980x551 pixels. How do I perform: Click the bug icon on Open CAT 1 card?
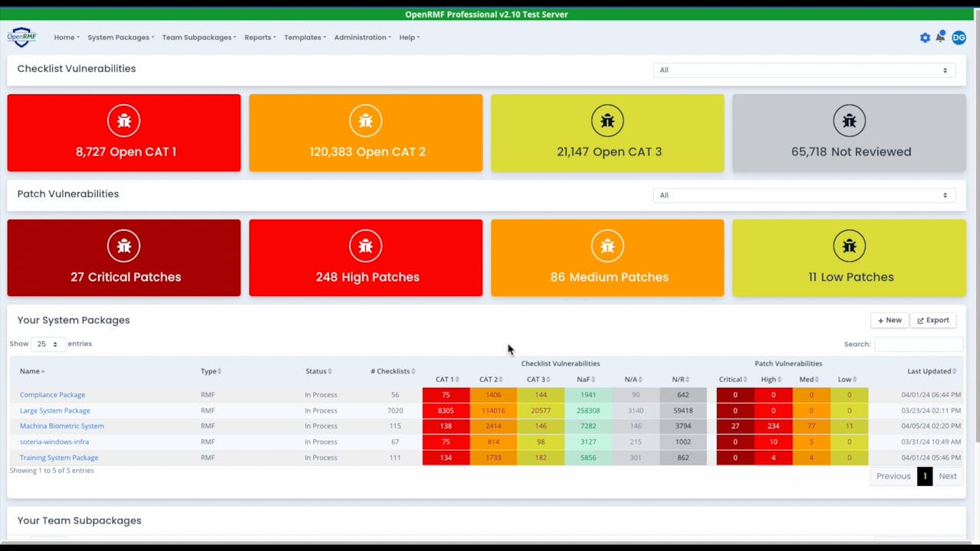click(x=123, y=120)
